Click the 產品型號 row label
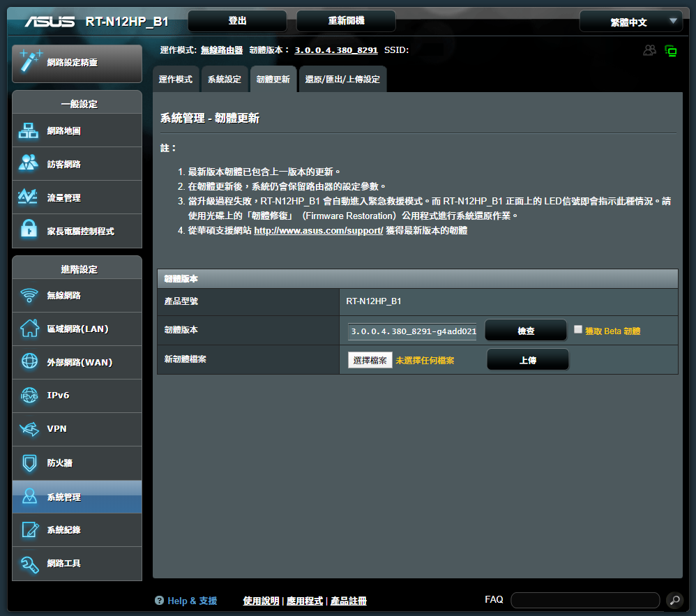 pos(181,301)
